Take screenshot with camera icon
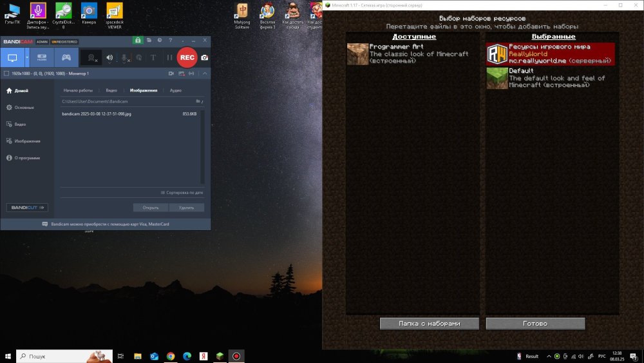The width and height of the screenshot is (644, 363). tap(205, 57)
